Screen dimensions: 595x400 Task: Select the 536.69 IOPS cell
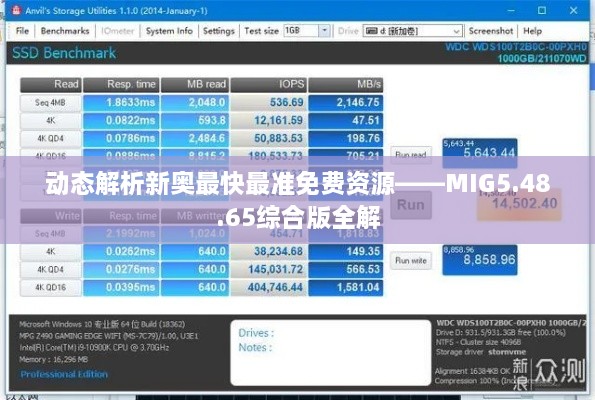point(268,102)
